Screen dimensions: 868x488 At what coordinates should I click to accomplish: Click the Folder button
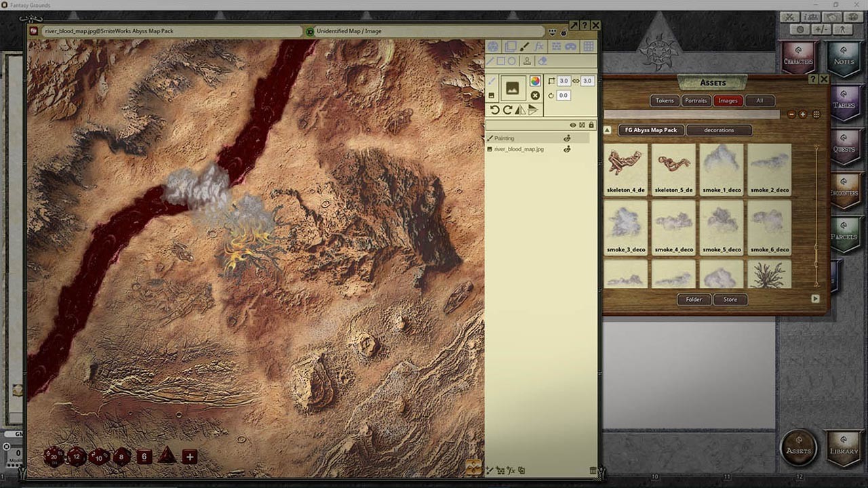pyautogui.click(x=694, y=299)
